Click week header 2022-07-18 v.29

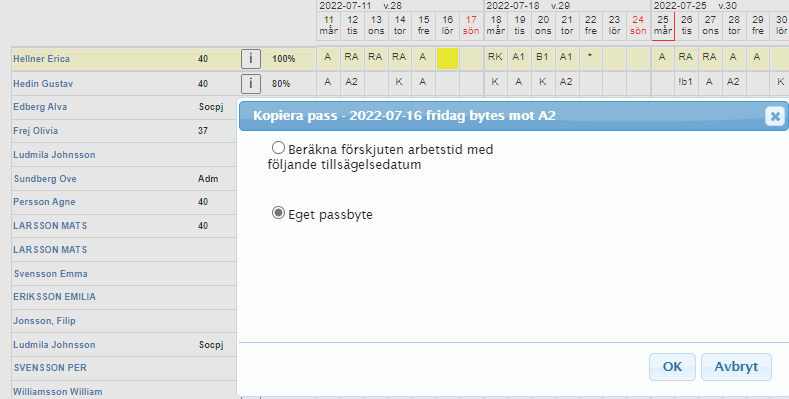coord(528,6)
